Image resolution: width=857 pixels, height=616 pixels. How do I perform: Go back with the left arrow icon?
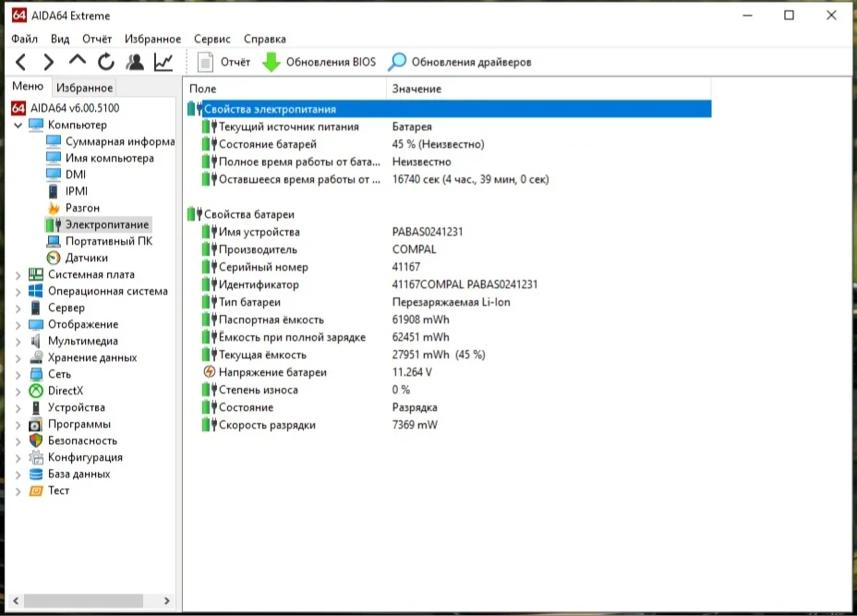point(20,62)
